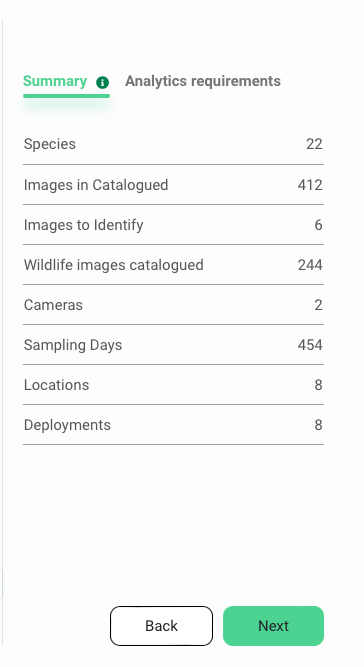The image size is (364, 667).
Task: Click the 412 catalogued images value
Action: coord(310,185)
